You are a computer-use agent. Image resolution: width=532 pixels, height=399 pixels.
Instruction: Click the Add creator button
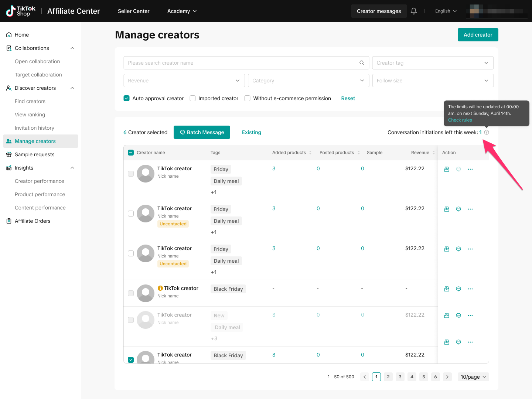(x=478, y=35)
